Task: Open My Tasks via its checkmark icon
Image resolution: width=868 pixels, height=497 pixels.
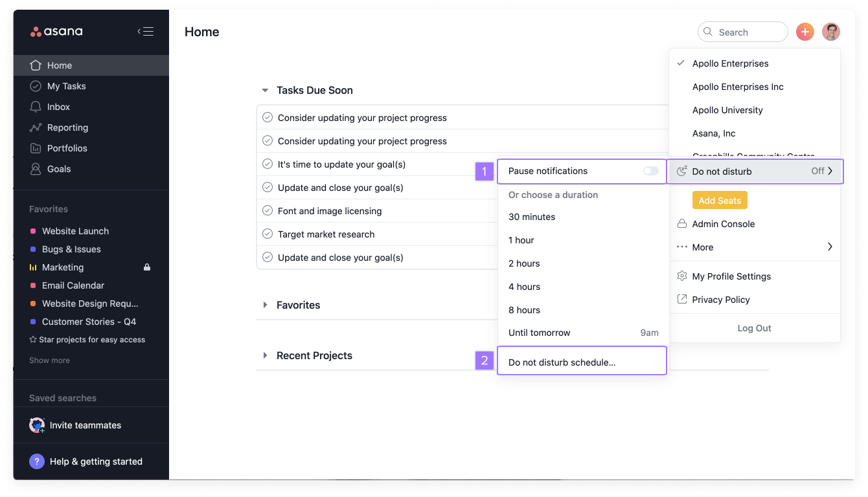Action: (36, 86)
